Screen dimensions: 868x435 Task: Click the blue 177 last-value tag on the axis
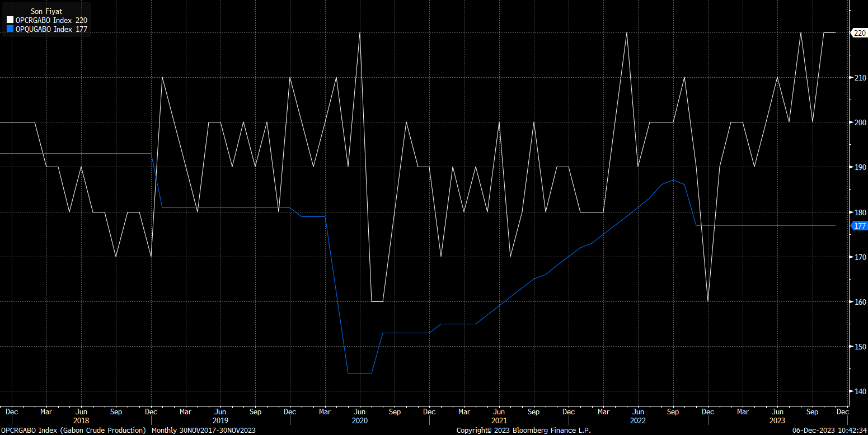858,226
